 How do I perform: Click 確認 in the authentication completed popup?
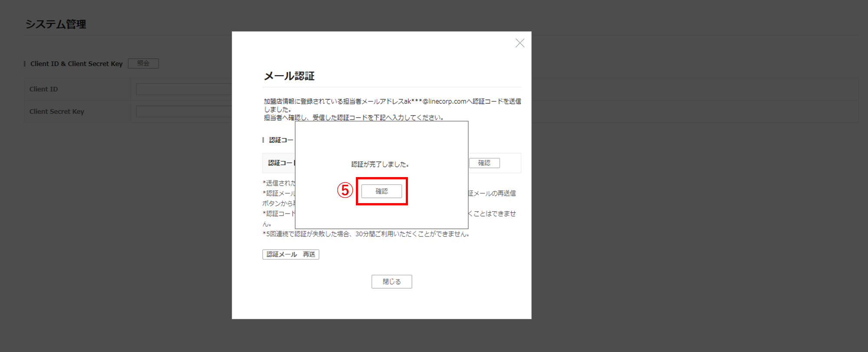coord(381,191)
